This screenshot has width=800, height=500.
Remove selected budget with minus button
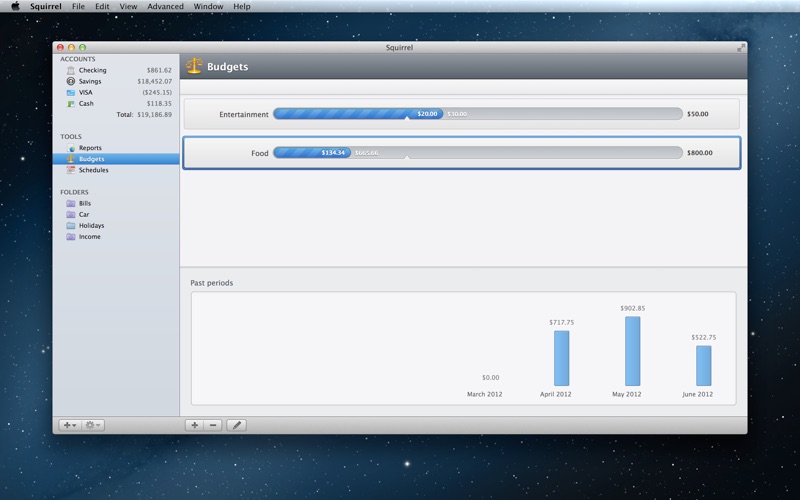[x=213, y=425]
